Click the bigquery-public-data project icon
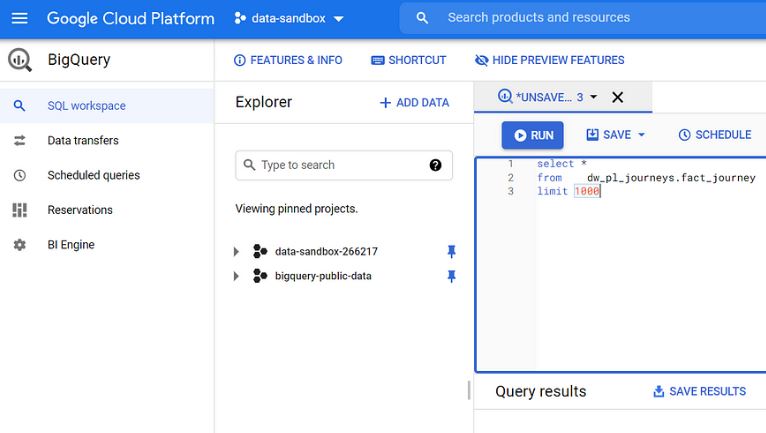 [260, 276]
